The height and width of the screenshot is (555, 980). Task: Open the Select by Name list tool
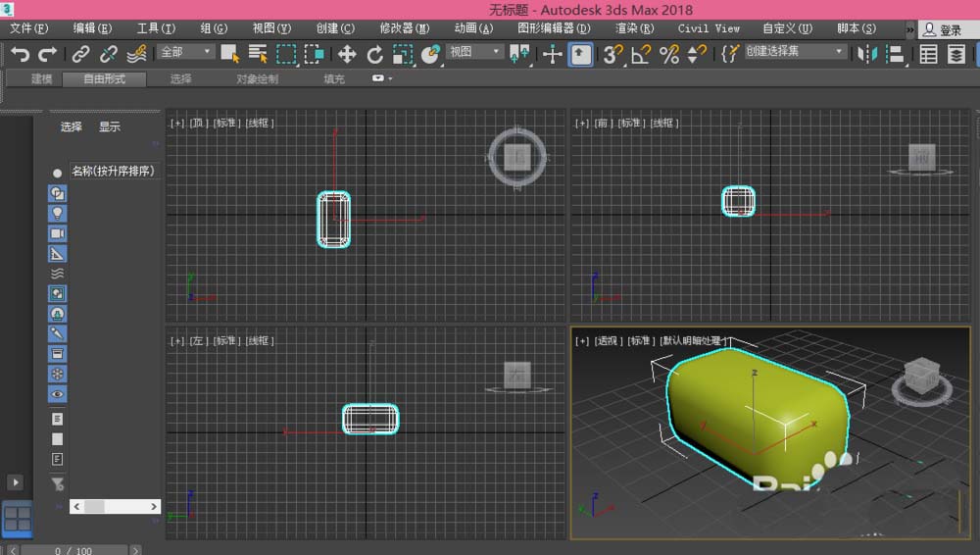[258, 55]
